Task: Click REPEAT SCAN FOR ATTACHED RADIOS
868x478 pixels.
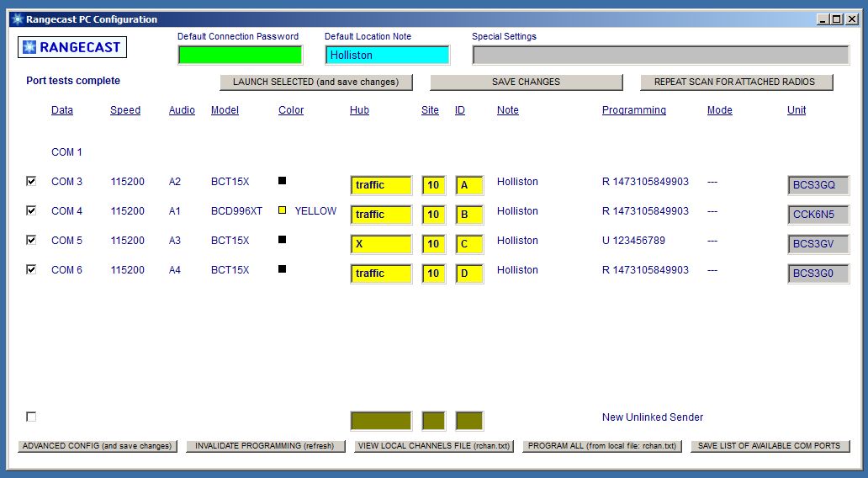Action: [737, 82]
